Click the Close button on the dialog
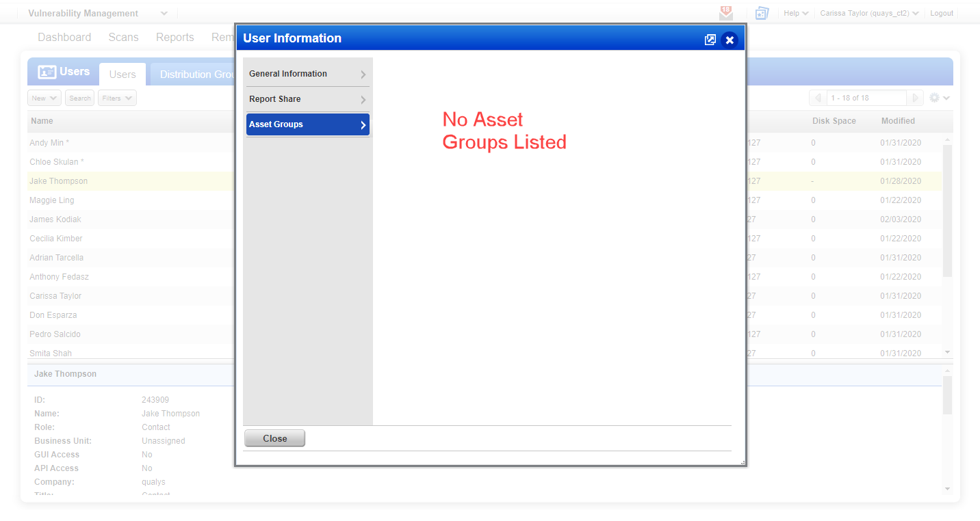This screenshot has height=521, width=980. tap(274, 438)
